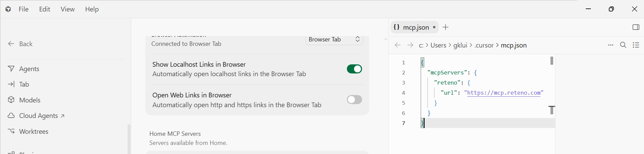Screen dimensions: 644x154
Task: Enable Open Web Links in Browser
Action: point(354,100)
